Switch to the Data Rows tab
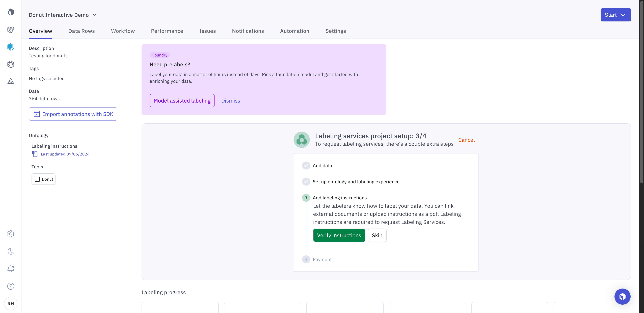644x313 pixels. [82, 31]
